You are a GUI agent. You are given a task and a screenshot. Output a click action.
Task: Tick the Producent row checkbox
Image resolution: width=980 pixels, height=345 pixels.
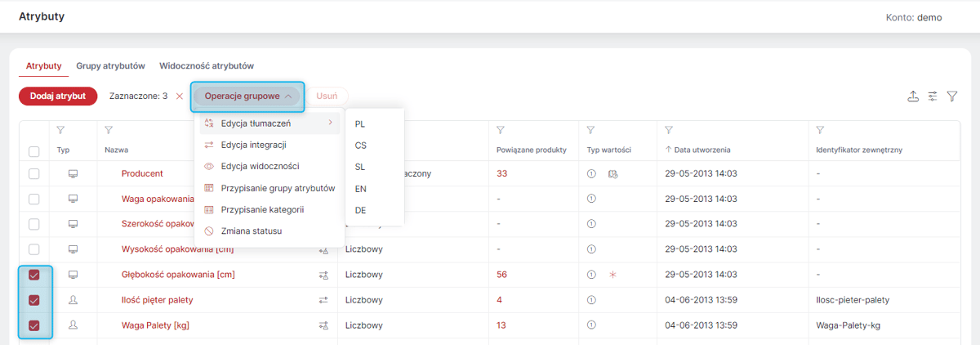pyautogui.click(x=33, y=173)
